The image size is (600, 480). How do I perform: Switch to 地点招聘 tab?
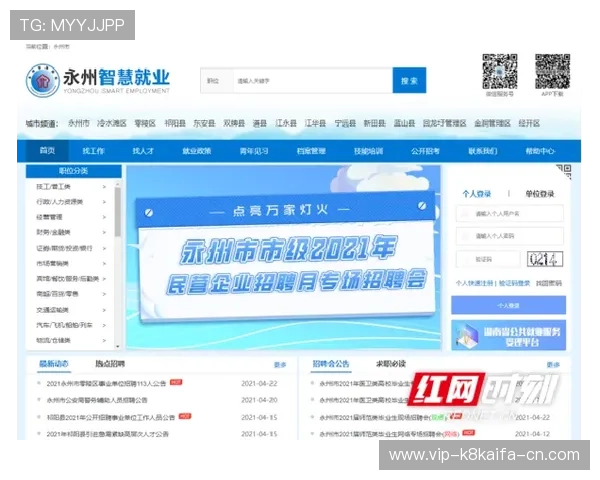(110, 364)
